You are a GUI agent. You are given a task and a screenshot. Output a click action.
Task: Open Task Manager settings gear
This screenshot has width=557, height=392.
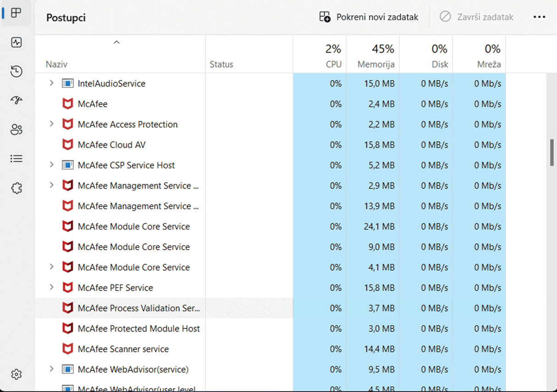[17, 374]
